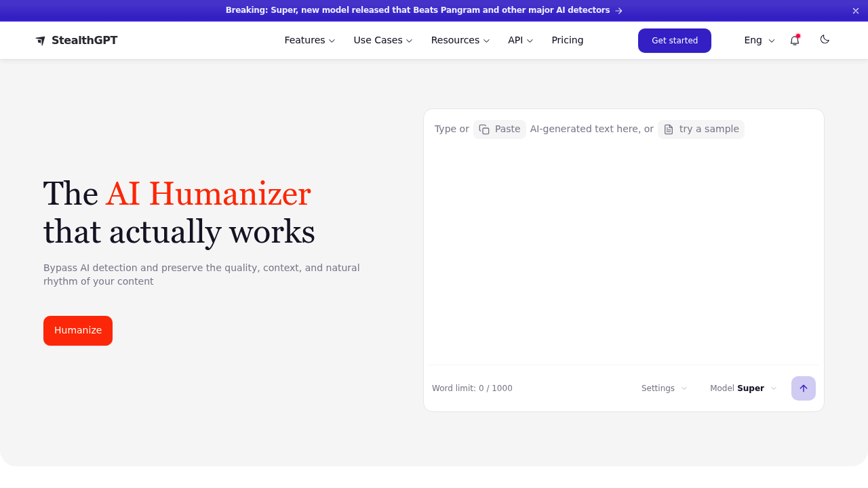Dismiss the breaking news banner
Screen dimensions: 868x488
pos(856,11)
